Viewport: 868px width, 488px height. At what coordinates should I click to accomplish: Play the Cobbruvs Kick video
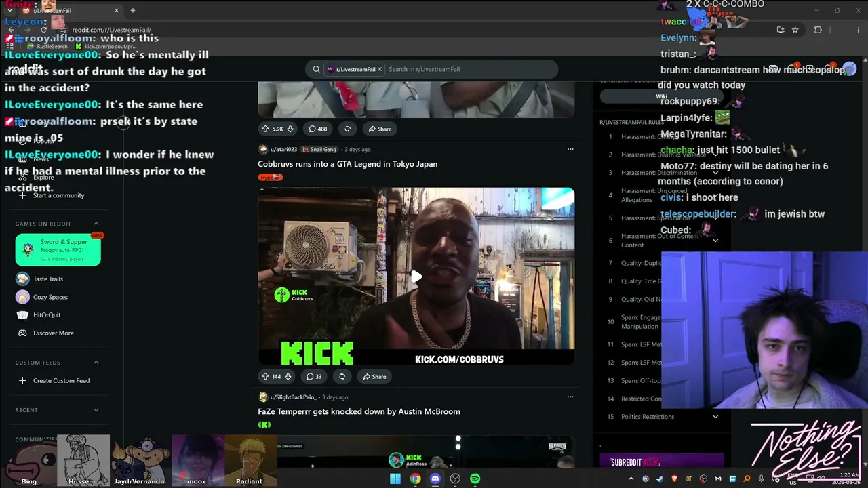point(416,277)
